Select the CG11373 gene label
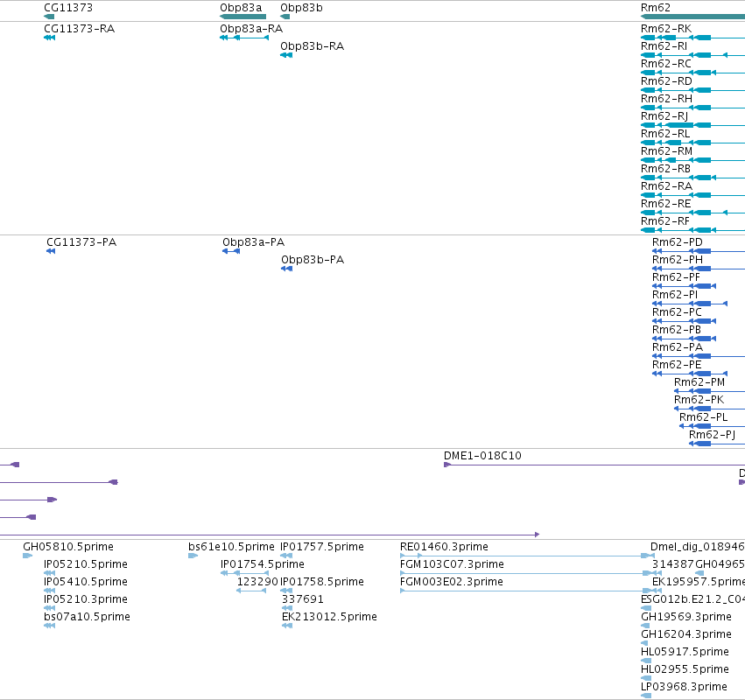Image resolution: width=745 pixels, height=700 pixels. coord(68,8)
